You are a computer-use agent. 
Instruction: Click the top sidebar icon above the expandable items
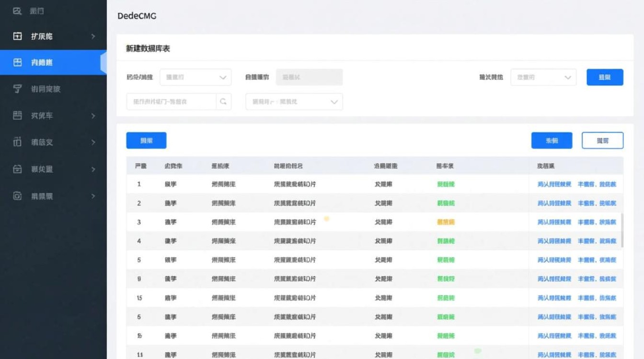point(17,11)
